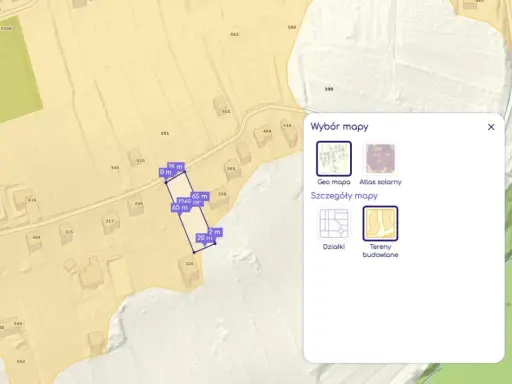Select Tereny budowlane map detail
The width and height of the screenshot is (512, 384).
click(x=380, y=223)
